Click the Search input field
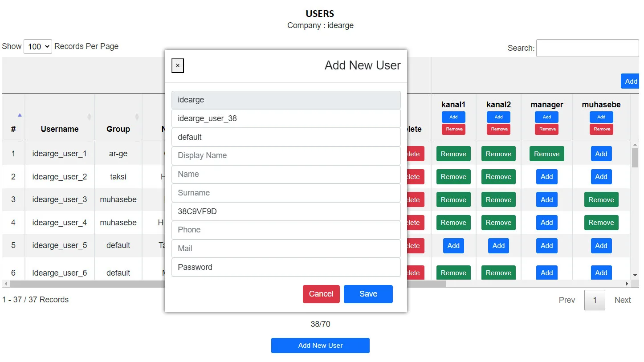644x362 pixels. click(587, 48)
